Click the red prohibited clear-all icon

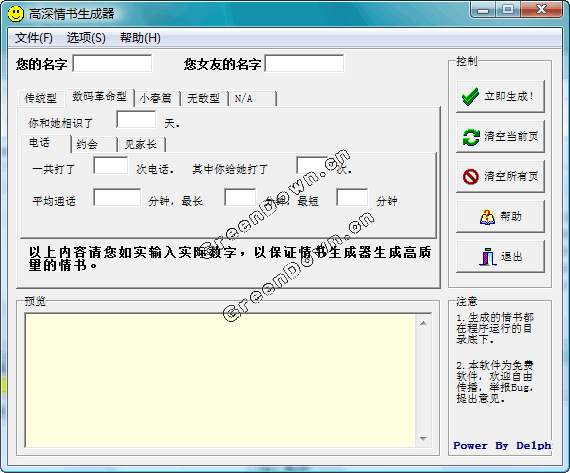pyautogui.click(x=470, y=177)
